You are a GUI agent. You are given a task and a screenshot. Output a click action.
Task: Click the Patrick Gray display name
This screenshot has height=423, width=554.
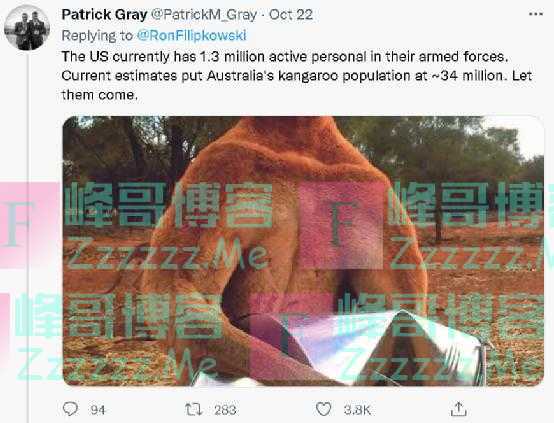pos(104,15)
